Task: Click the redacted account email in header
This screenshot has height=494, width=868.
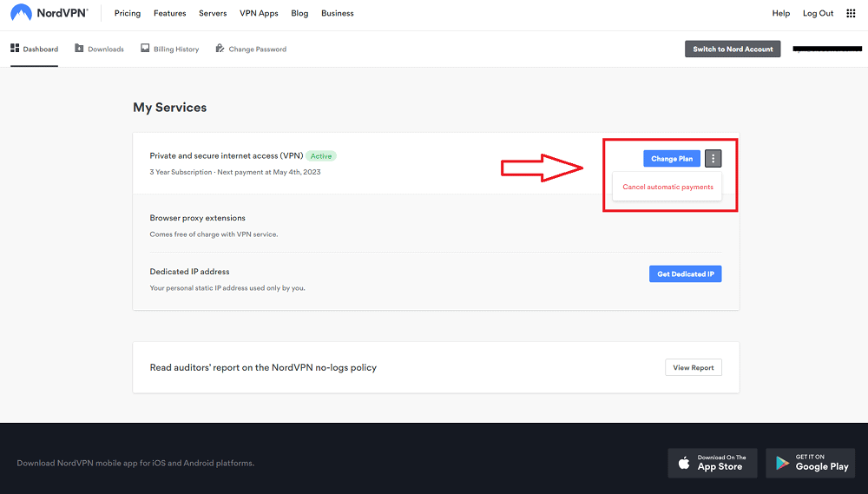Action: point(827,49)
